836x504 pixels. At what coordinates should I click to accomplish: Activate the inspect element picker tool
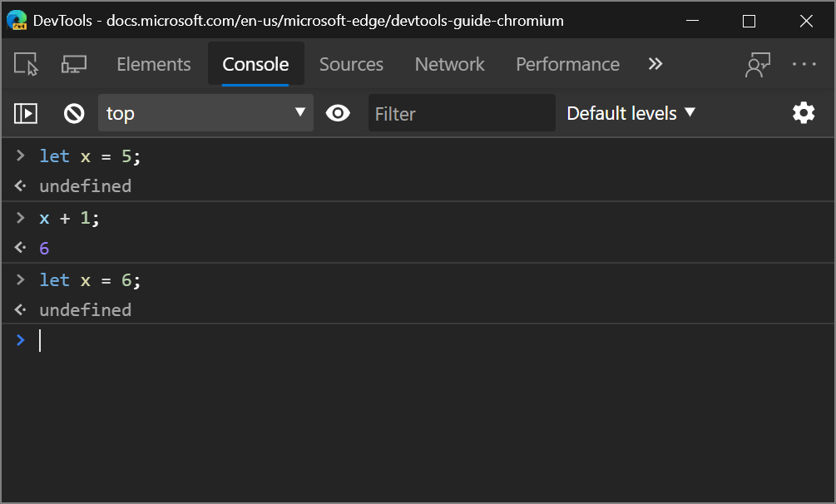pos(26,64)
